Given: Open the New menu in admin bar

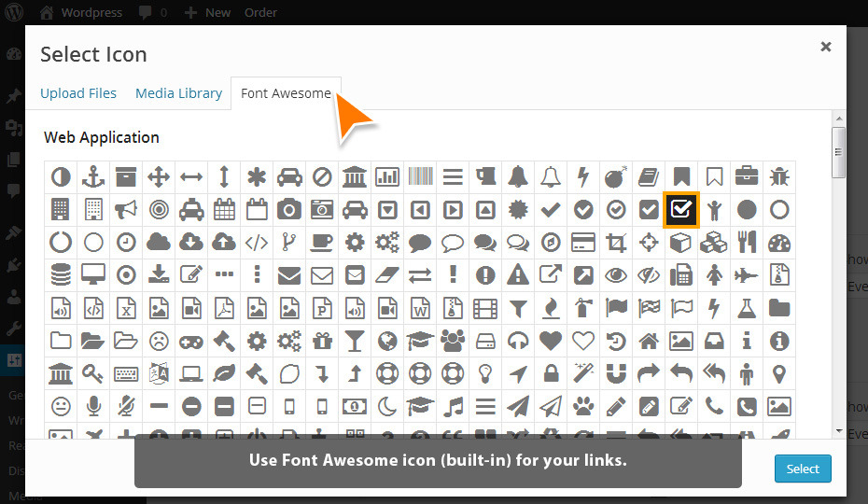Looking at the screenshot, I should (207, 12).
